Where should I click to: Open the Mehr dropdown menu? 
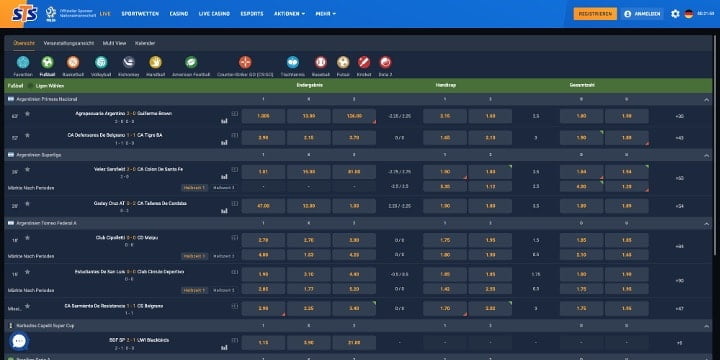326,14
